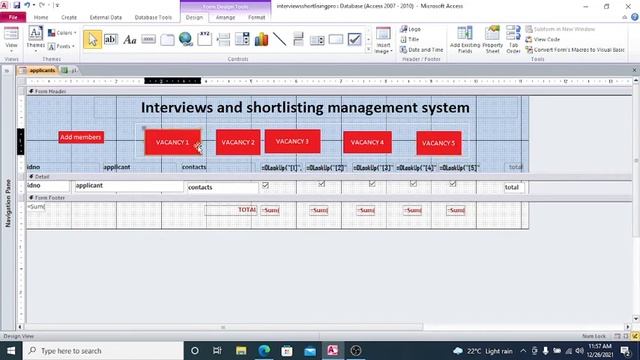This screenshot has height=360, width=640.
Task: Open Add Existing Fields pane
Action: tap(465, 40)
